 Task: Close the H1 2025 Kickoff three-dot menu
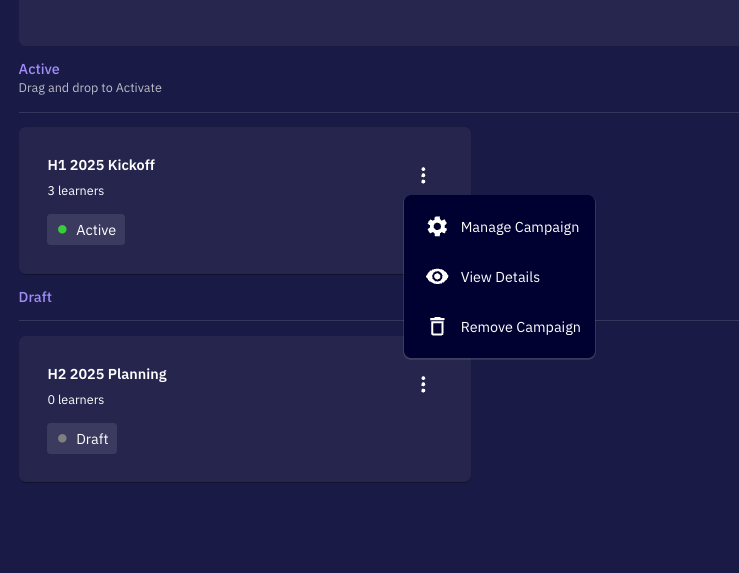coord(423,175)
